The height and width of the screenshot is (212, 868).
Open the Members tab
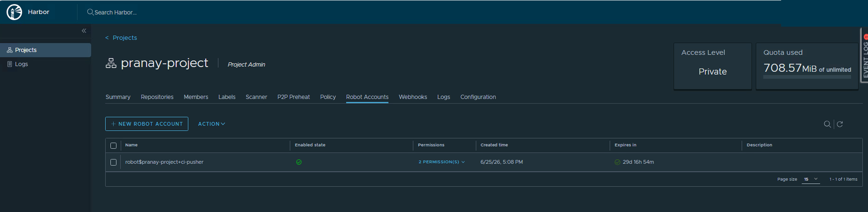click(x=196, y=97)
